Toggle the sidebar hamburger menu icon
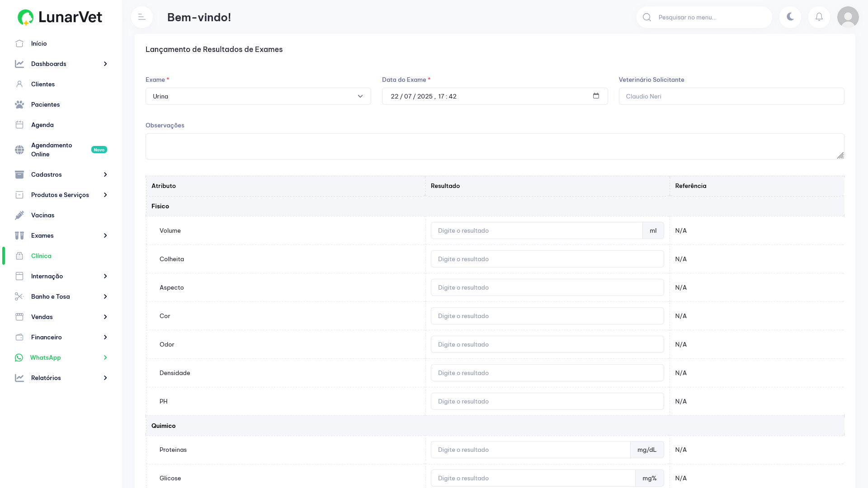 click(142, 17)
